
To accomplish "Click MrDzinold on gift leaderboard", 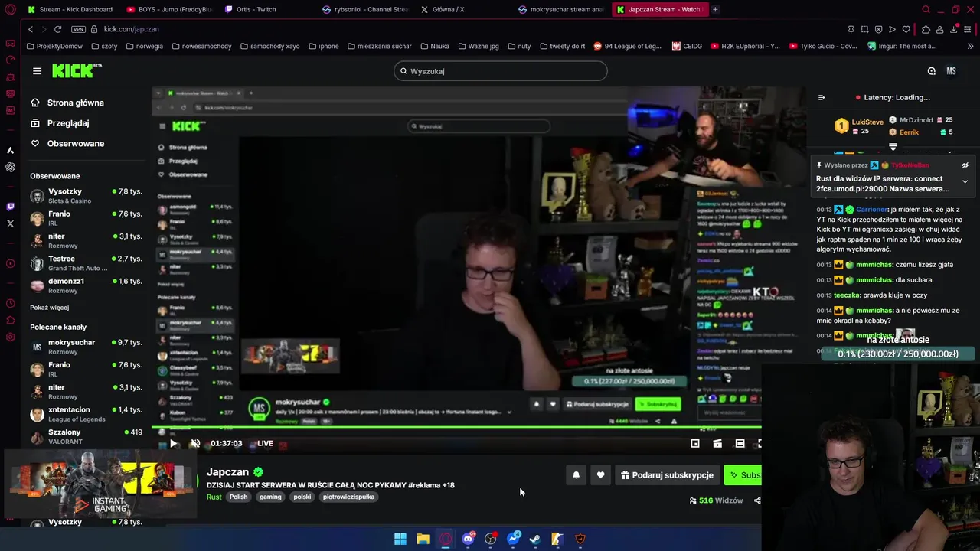I will click(x=916, y=120).
